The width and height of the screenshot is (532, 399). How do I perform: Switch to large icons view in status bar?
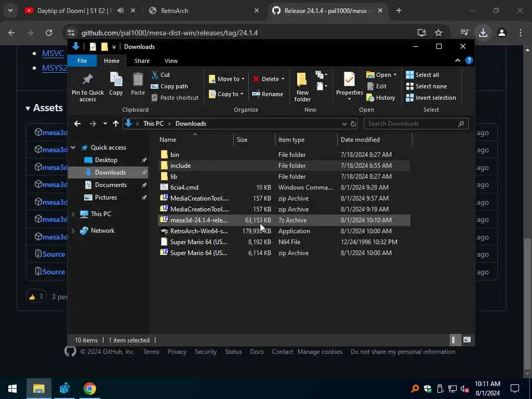click(467, 340)
